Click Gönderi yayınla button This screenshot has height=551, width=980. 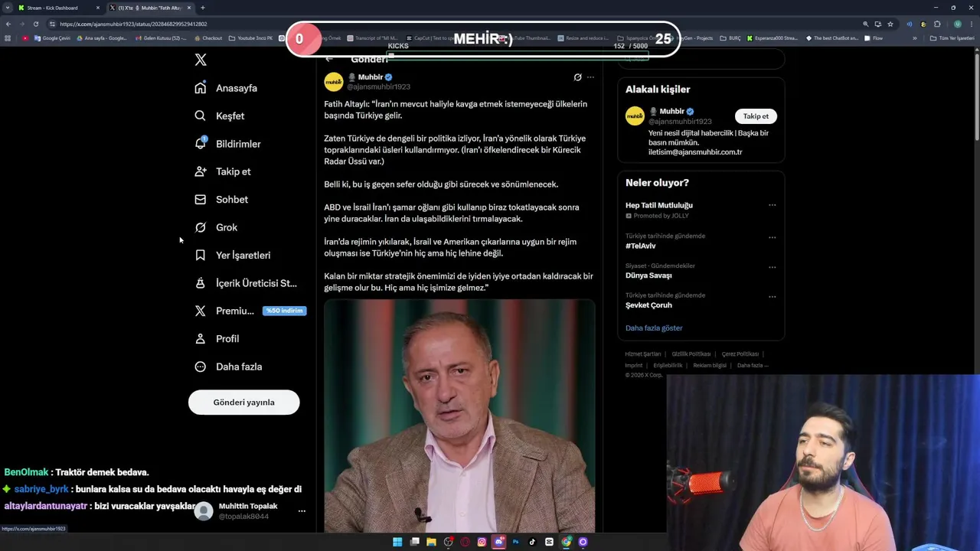point(243,402)
